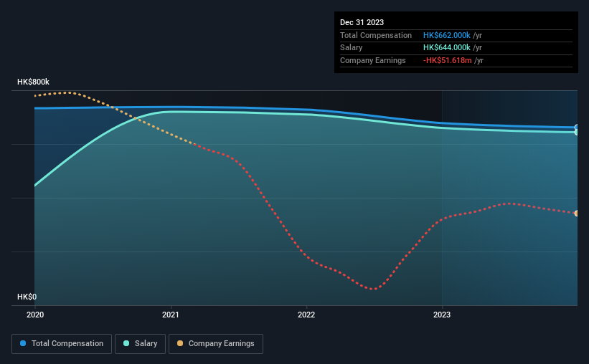Screen dimensions: 589x364
Task: Click the -HK$51.618m company earnings value
Action: point(447,60)
